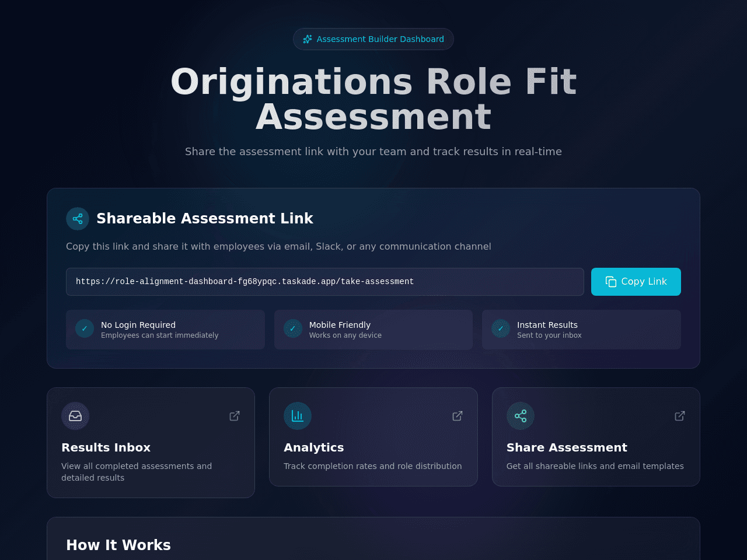Screen dimensions: 747x560
Task: Click the share icon beside Shareable Assessment Link
Action: click(x=78, y=219)
